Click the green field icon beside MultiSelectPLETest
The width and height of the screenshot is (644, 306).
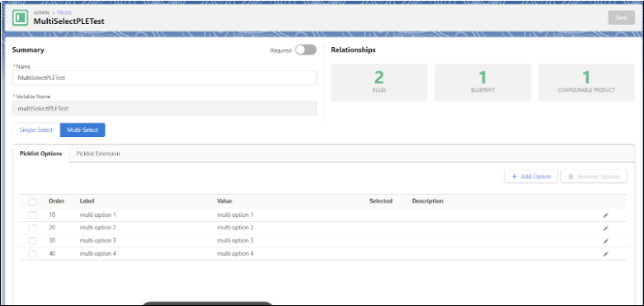click(20, 17)
